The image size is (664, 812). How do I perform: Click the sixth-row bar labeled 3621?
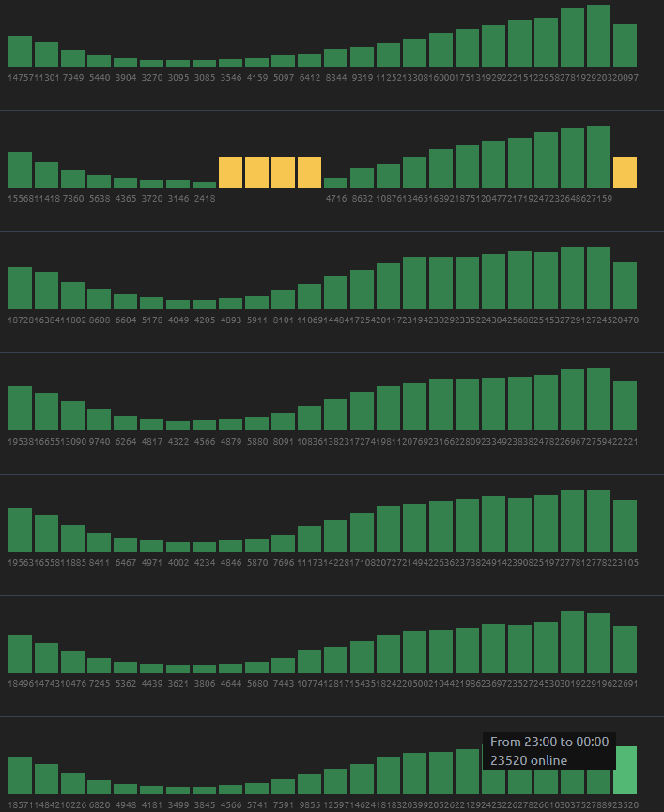tap(178, 668)
